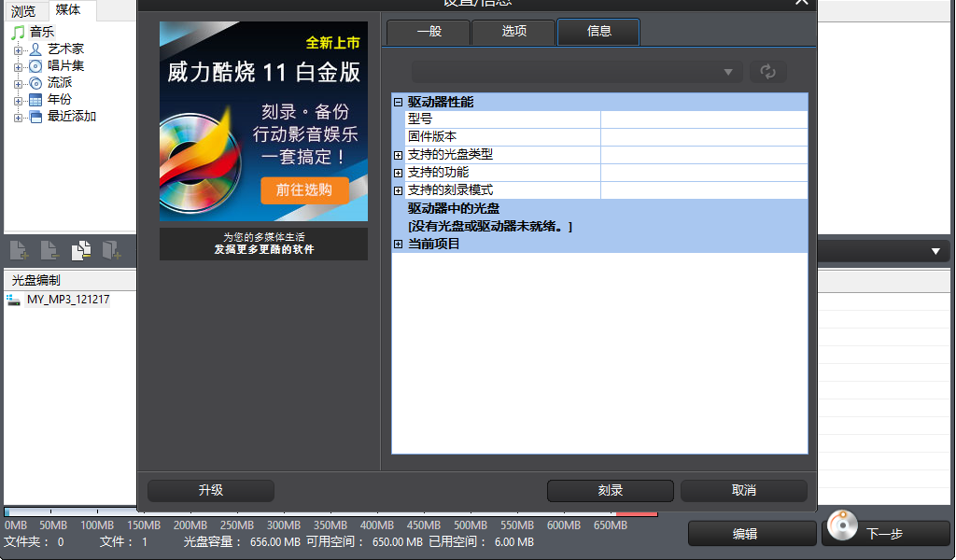Select MY_MP3_121217 compilation item
The height and width of the screenshot is (560, 956).
pyautogui.click(x=67, y=300)
